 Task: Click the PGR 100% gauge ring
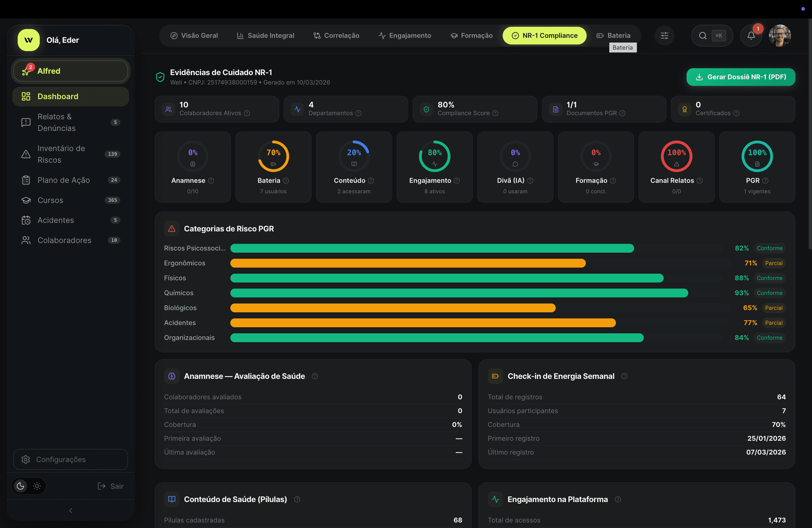click(x=757, y=156)
